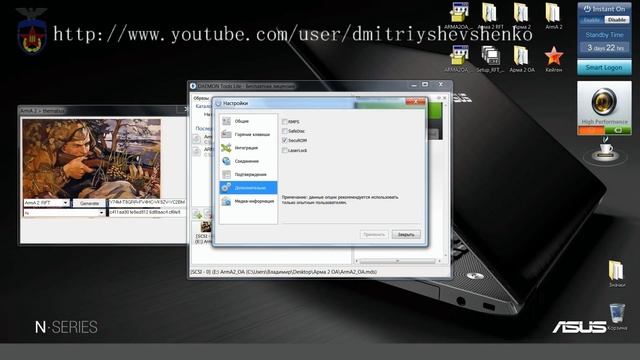Viewport: 640px width, 360px height.
Task: Click the Smart Logon button
Action: [604, 67]
